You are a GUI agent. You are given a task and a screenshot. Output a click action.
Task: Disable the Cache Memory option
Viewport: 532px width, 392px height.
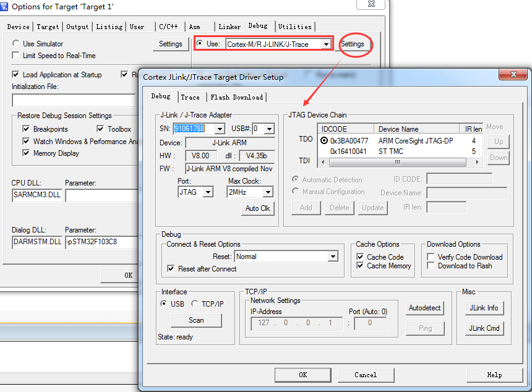click(x=360, y=265)
